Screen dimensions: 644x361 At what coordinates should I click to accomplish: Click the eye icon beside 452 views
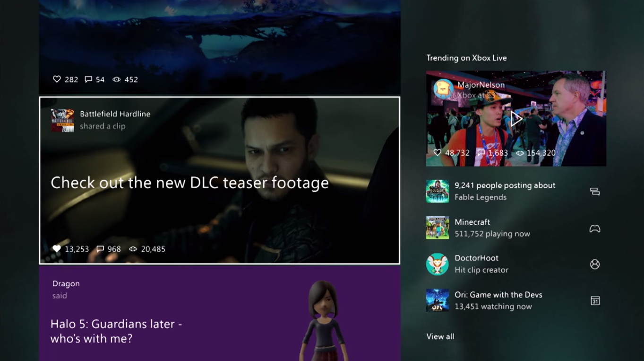(x=117, y=79)
